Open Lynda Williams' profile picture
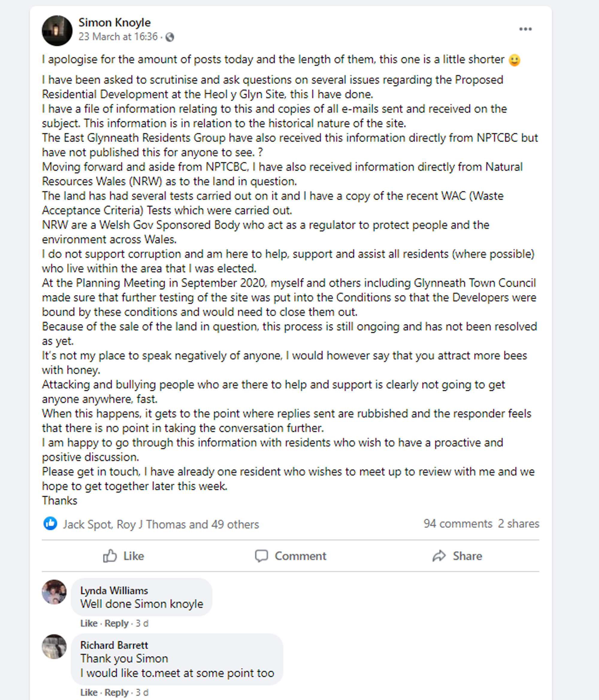The height and width of the screenshot is (700, 599). click(54, 592)
